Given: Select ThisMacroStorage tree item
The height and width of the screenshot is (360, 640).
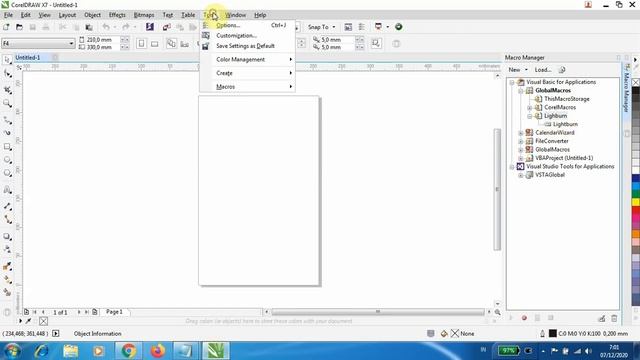Looking at the screenshot, I should (567, 99).
